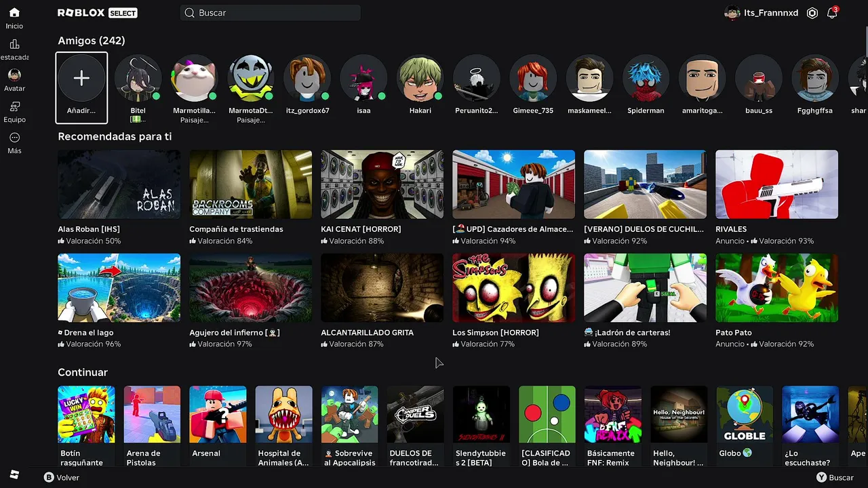Open Agujero del infierno game thumbnail
This screenshot has height=488, width=868.
(251, 288)
